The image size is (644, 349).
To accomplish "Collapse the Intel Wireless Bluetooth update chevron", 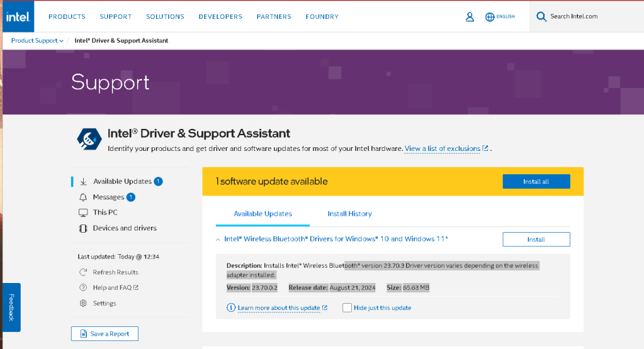I will (218, 240).
